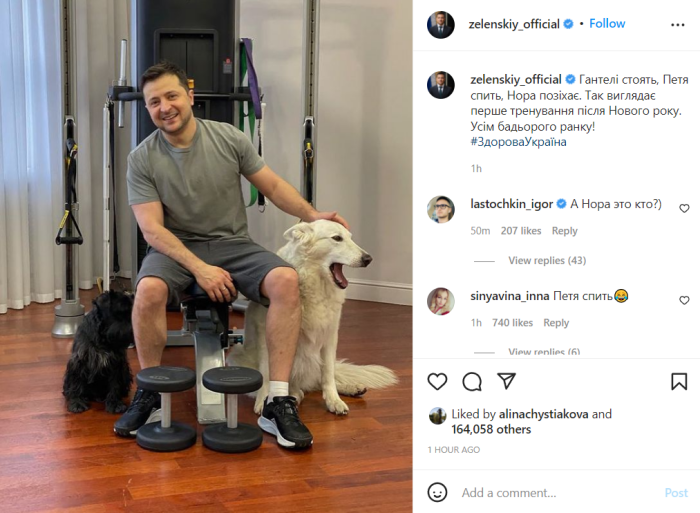Screen dimensions: 700x513
Task: Share post via paper plane icon
Action: coord(507,381)
